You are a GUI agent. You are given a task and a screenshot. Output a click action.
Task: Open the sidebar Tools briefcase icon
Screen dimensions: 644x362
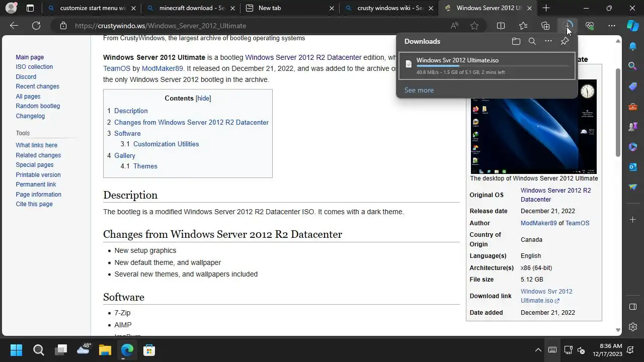(633, 107)
